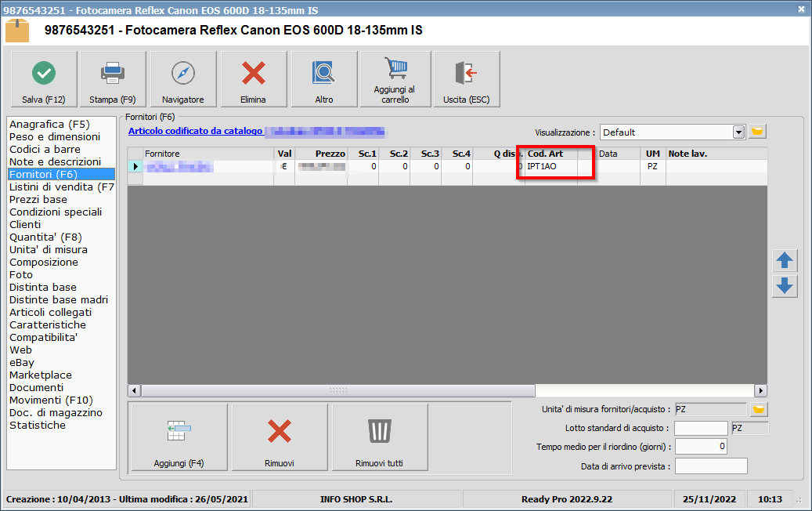Open Quantita' (F8) section
This screenshot has width=812, height=511.
[x=45, y=237]
